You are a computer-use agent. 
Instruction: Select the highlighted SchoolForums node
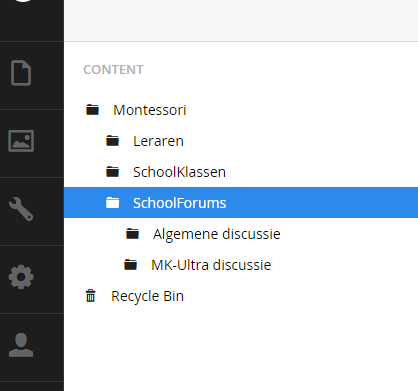point(241,203)
